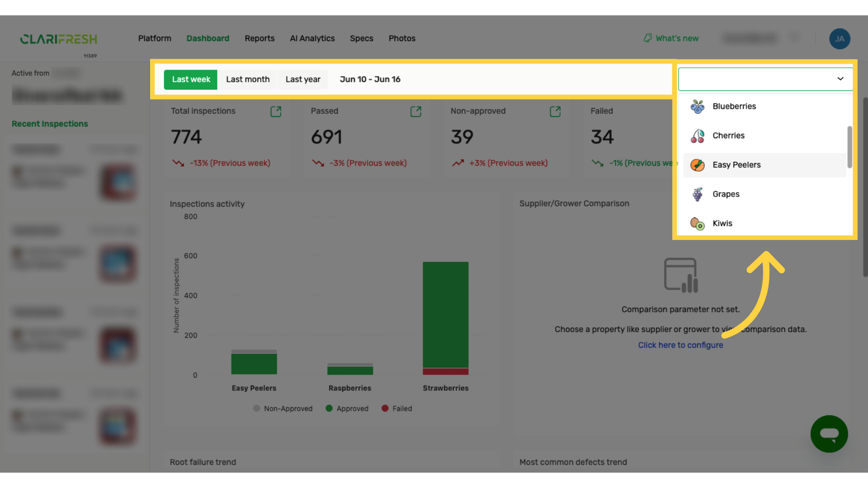This screenshot has height=488, width=868.
Task: Click the 691 passed value
Action: (326, 137)
